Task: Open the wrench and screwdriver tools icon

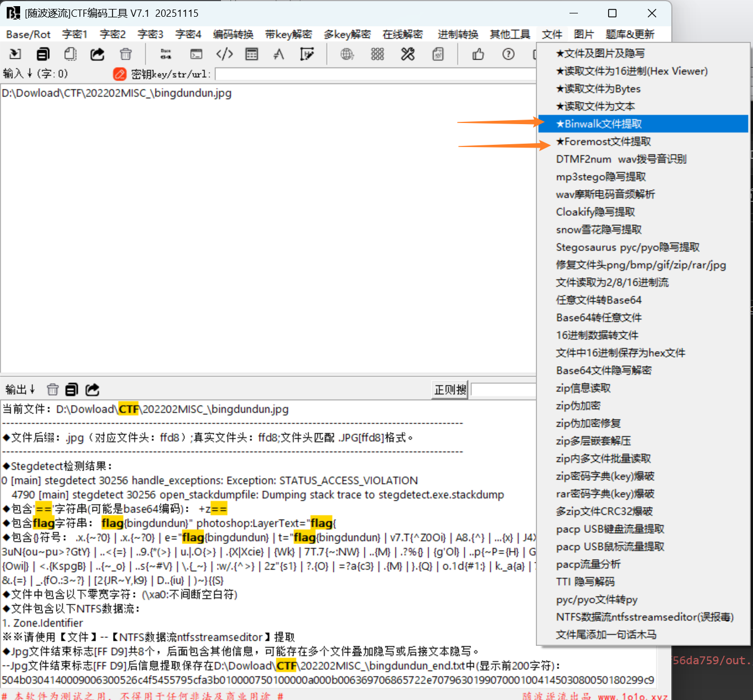Action: 408,54
